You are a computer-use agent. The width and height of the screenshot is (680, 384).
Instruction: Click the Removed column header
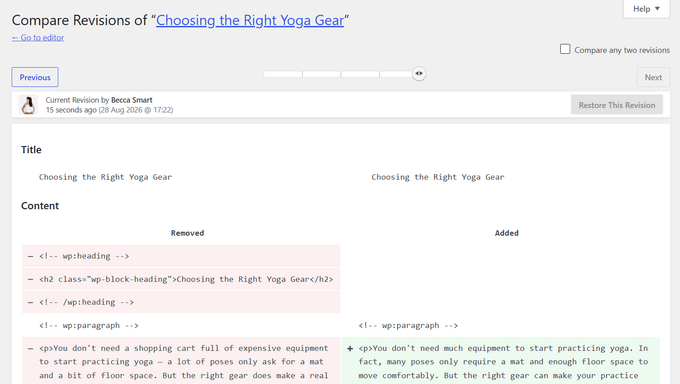click(187, 233)
